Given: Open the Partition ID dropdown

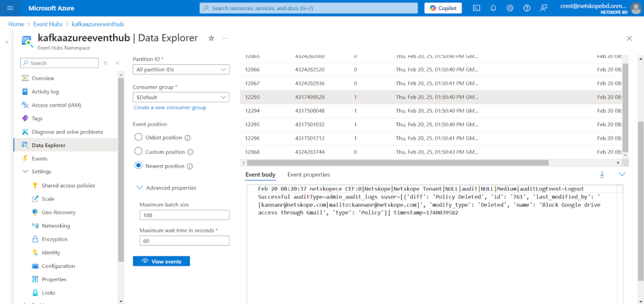Looking at the screenshot, I should pos(181,70).
